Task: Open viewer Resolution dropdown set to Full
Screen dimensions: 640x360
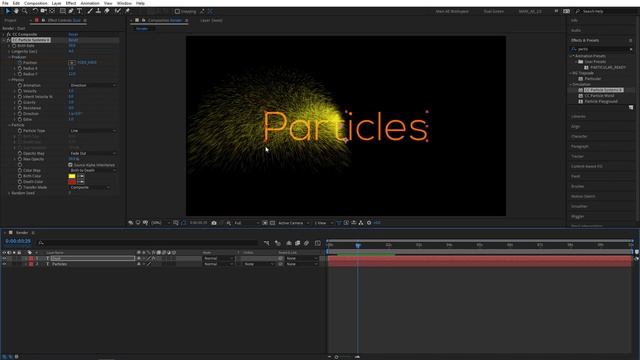Action: 247,223
